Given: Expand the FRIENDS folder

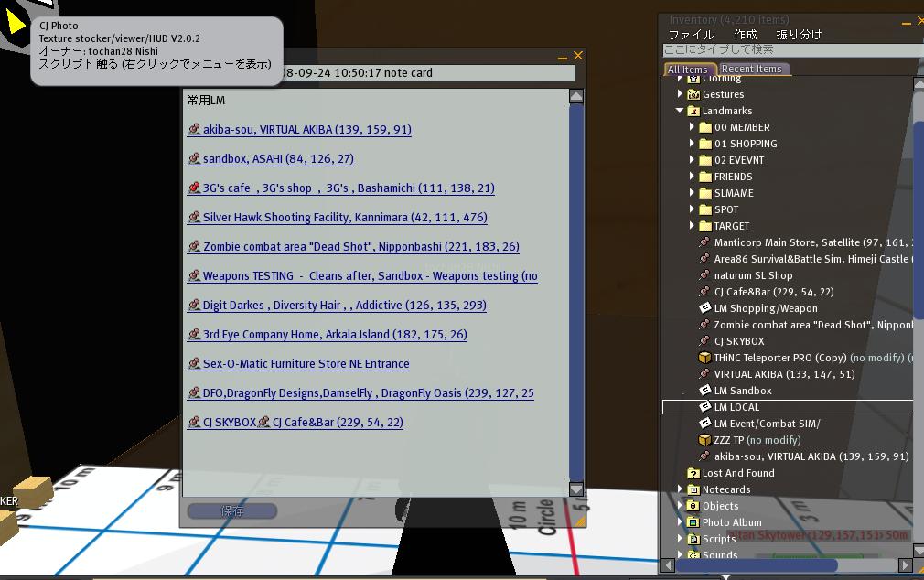Looking at the screenshot, I should tap(692, 177).
